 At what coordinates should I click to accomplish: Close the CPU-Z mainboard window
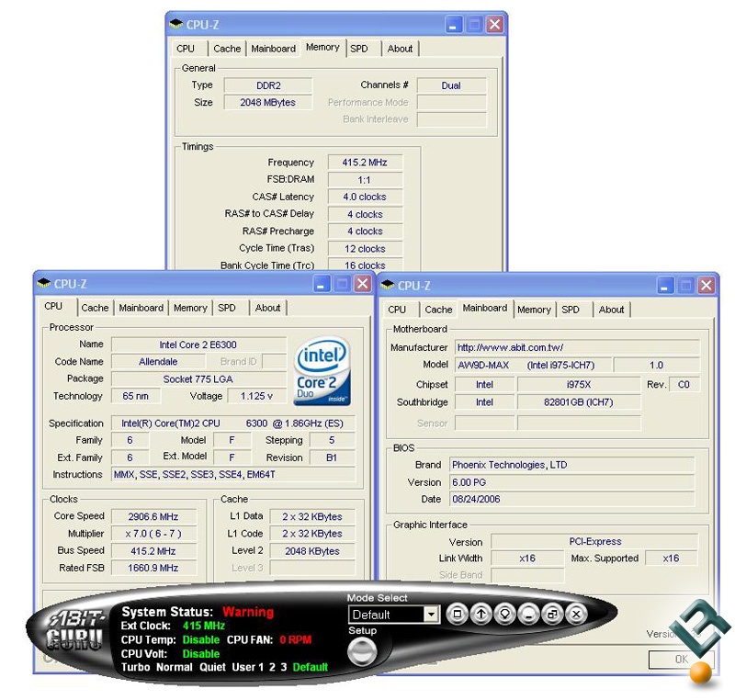[x=707, y=286]
